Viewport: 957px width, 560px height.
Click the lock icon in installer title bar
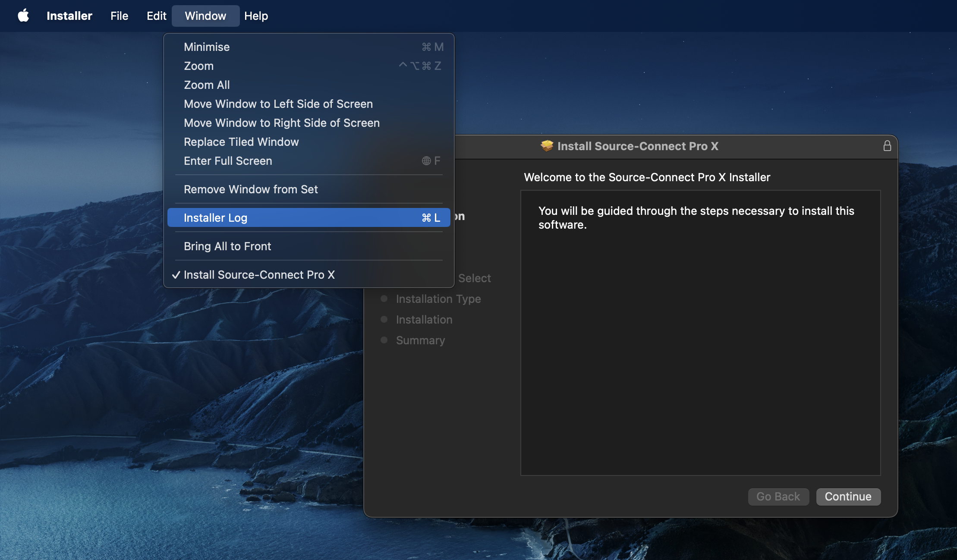[x=887, y=146]
